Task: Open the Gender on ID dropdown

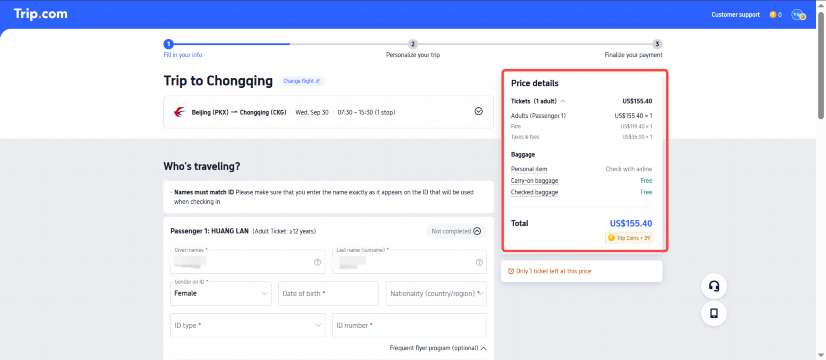Action: coord(221,294)
